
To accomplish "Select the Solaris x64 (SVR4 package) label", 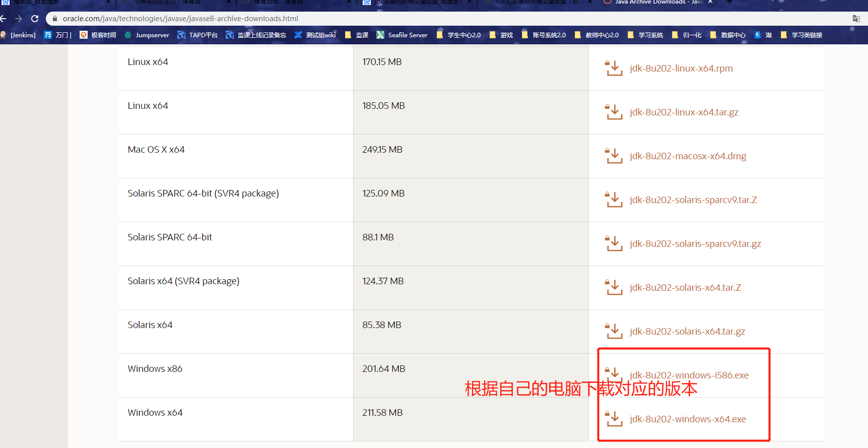I will (x=183, y=281).
